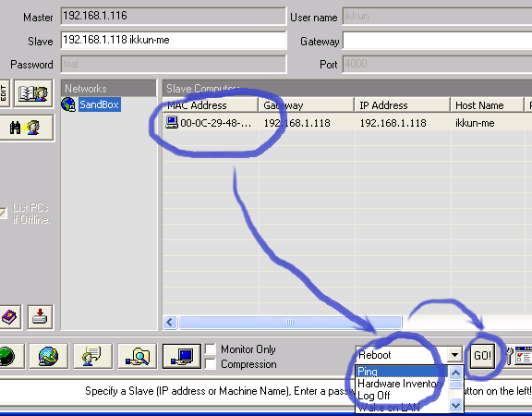
Task: Click the Port field showing 4000
Action: 437,64
